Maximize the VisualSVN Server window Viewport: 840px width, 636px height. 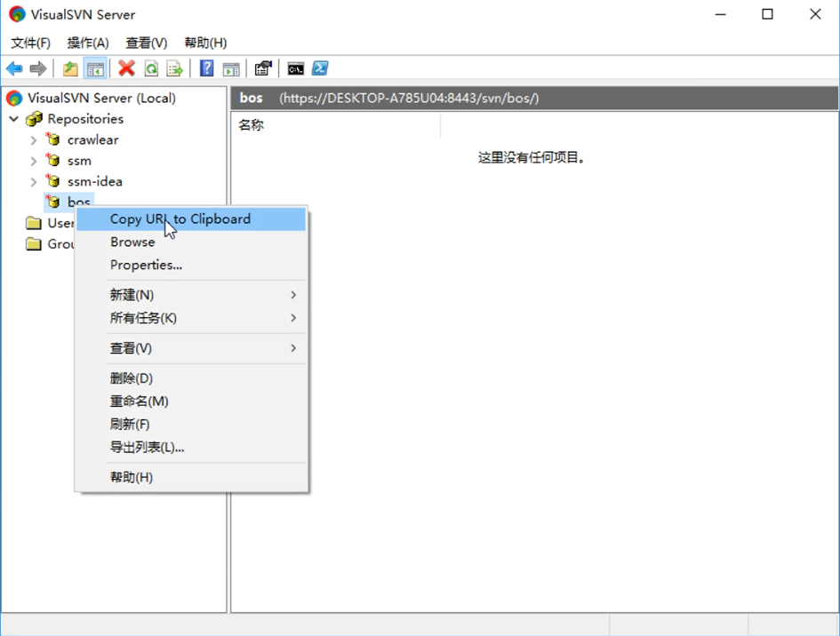tap(767, 14)
